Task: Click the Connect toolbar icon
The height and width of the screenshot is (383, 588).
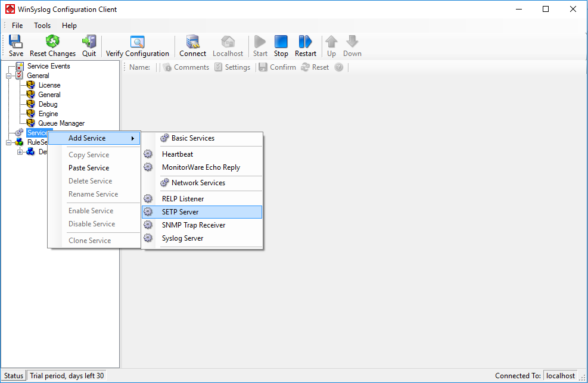Action: click(192, 46)
